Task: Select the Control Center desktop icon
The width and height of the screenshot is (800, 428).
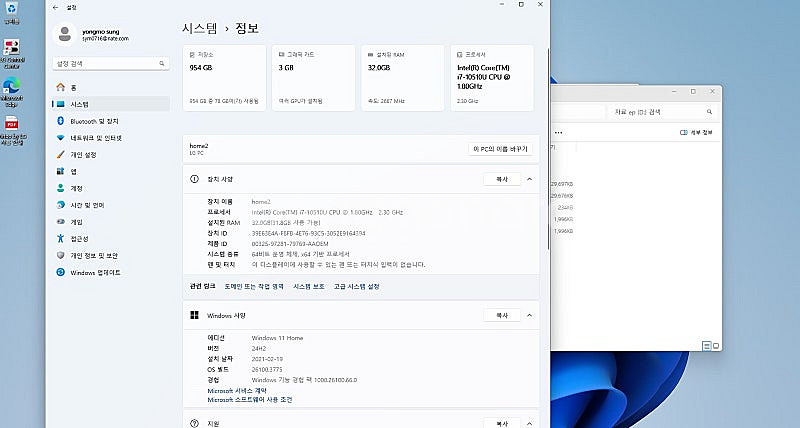Action: pyautogui.click(x=11, y=54)
